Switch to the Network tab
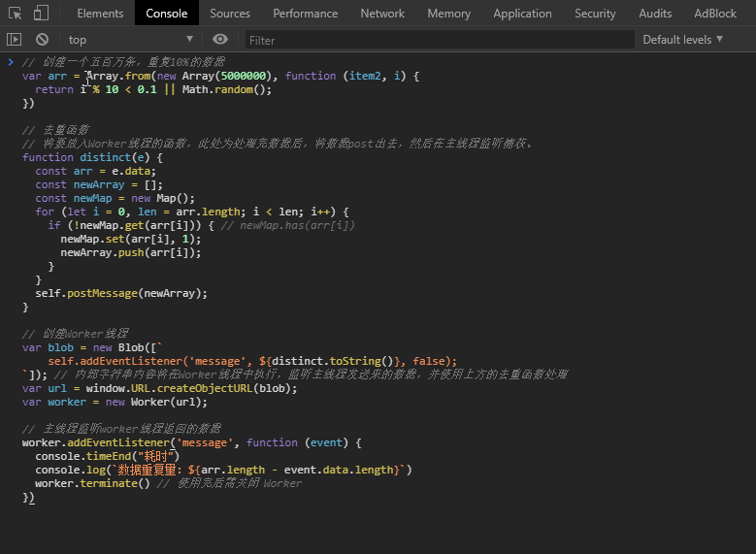 point(382,14)
